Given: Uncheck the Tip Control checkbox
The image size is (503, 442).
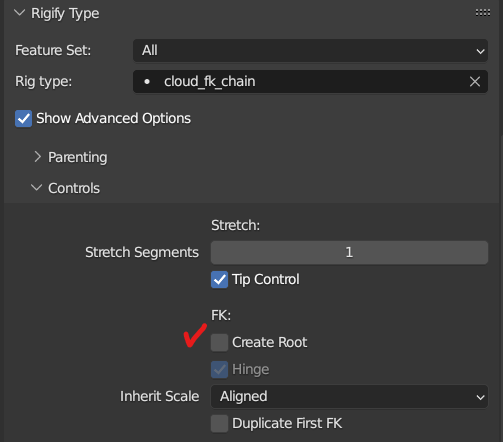Looking at the screenshot, I should pyautogui.click(x=219, y=280).
